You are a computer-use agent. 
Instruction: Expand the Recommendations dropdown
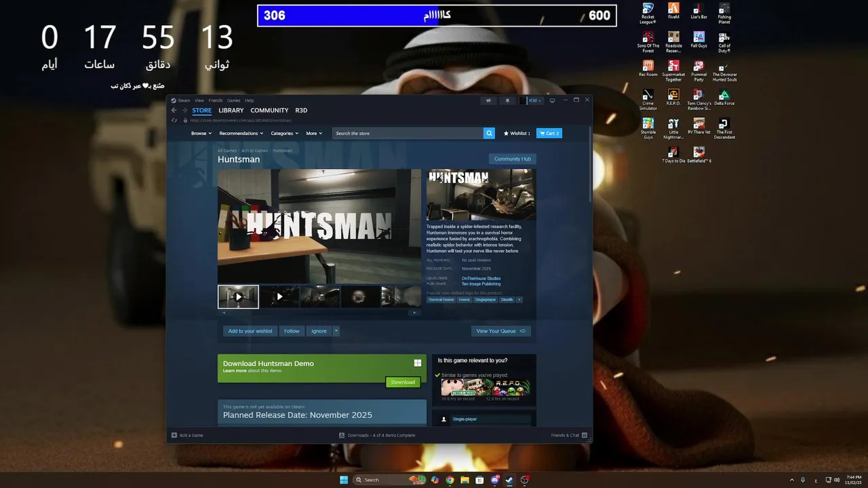pos(241,134)
